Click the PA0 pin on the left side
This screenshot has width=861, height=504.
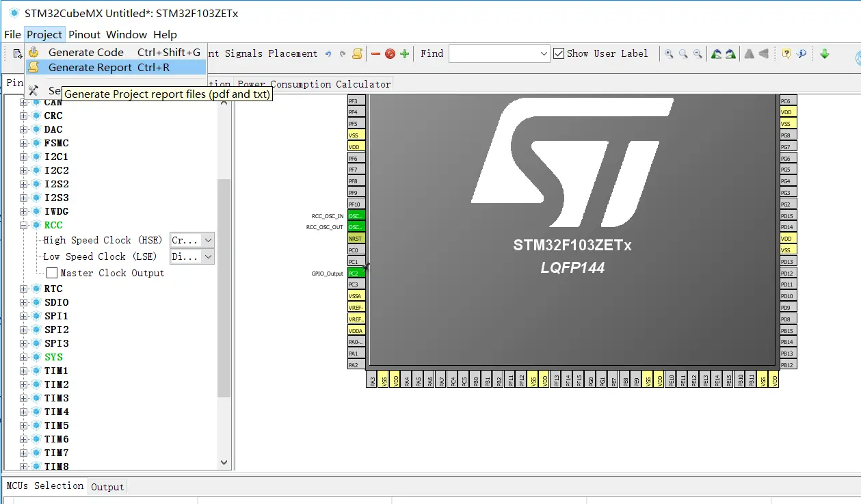pyautogui.click(x=356, y=342)
